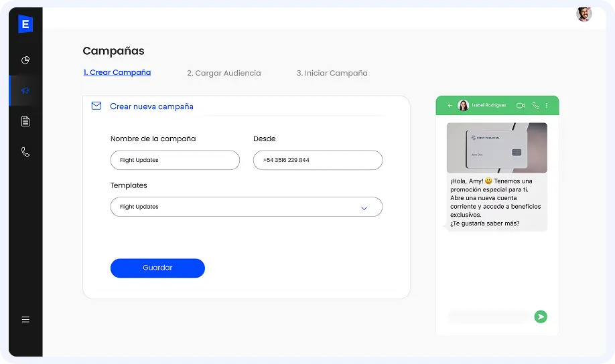Open the analytics pie chart icon
The height and width of the screenshot is (364, 615).
pos(25,60)
